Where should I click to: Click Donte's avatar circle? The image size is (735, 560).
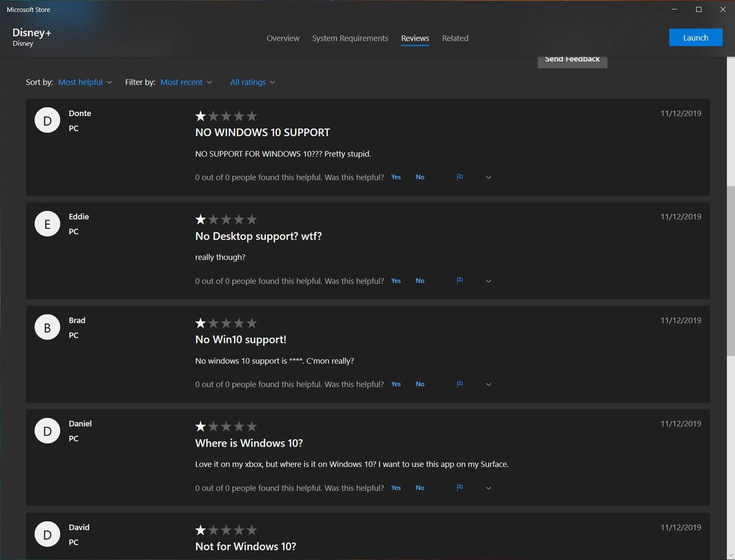(x=47, y=121)
